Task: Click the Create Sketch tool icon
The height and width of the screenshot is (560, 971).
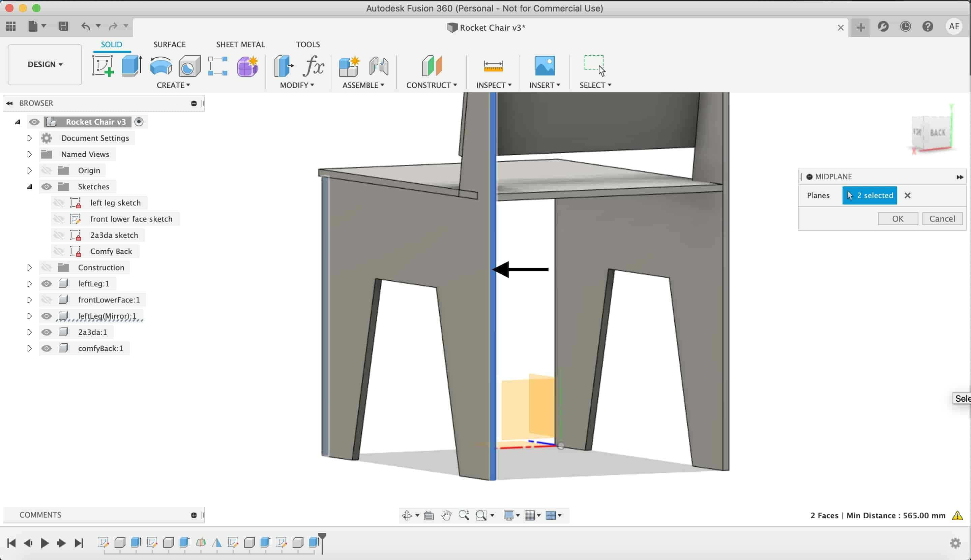Action: point(103,66)
